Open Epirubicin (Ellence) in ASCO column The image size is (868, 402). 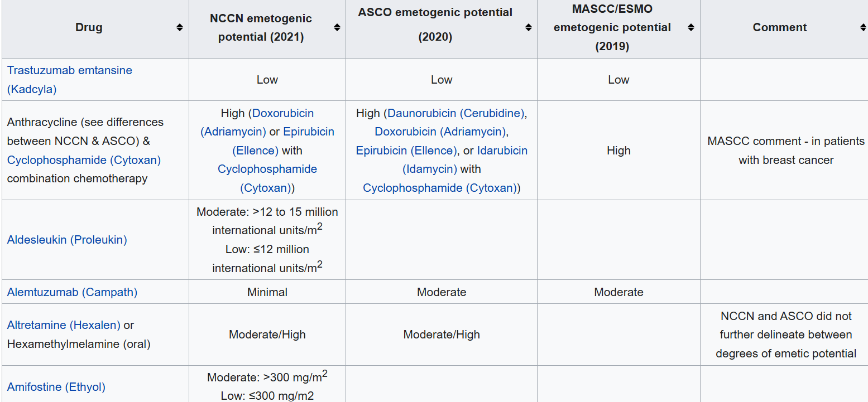click(405, 151)
